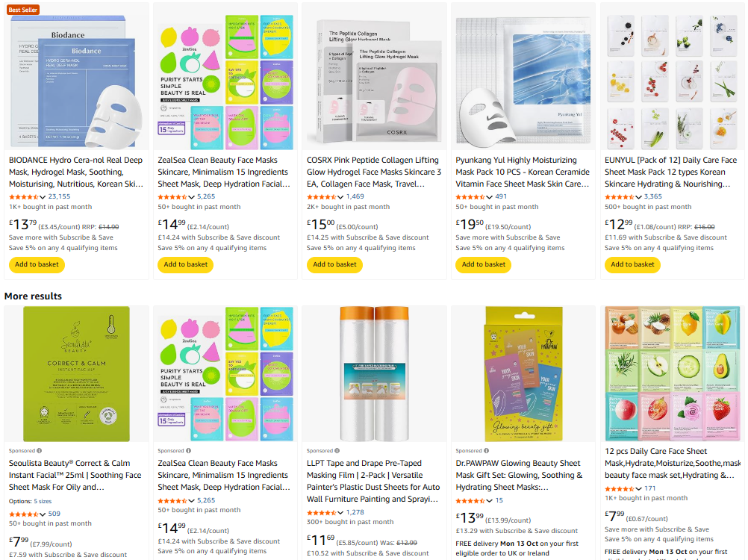Image resolution: width=748 pixels, height=560 pixels.
Task: Click Sponsored info icon for Dr.PAWPAW
Action: coord(486,451)
